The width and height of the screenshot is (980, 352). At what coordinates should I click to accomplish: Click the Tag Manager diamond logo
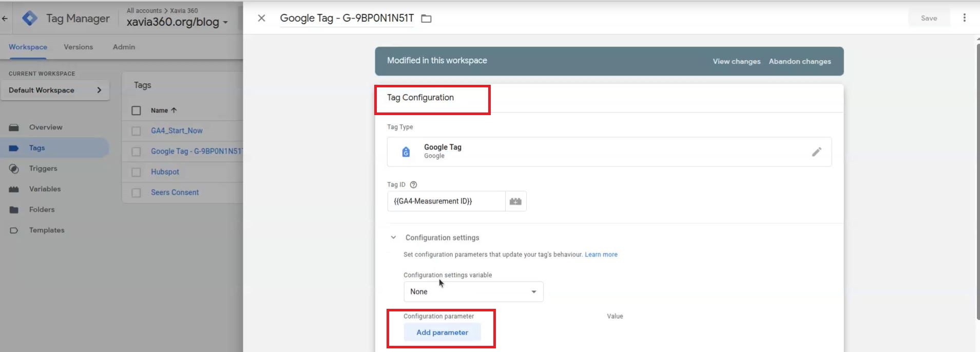pyautogui.click(x=30, y=18)
